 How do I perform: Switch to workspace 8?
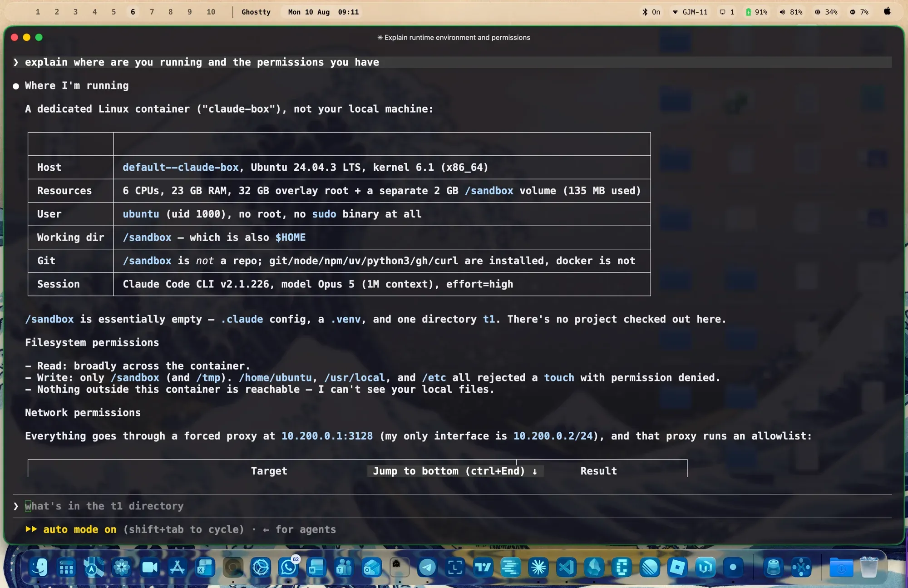171,12
